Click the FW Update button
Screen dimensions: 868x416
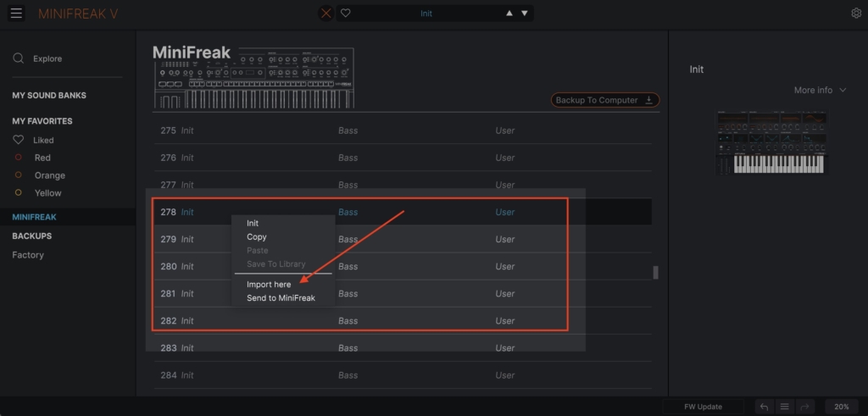pyautogui.click(x=703, y=407)
